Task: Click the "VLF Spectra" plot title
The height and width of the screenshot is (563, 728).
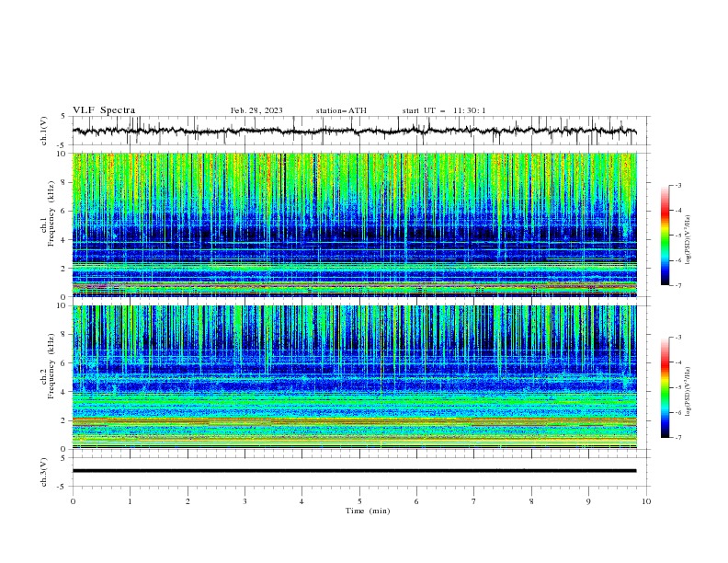Action: (104, 110)
